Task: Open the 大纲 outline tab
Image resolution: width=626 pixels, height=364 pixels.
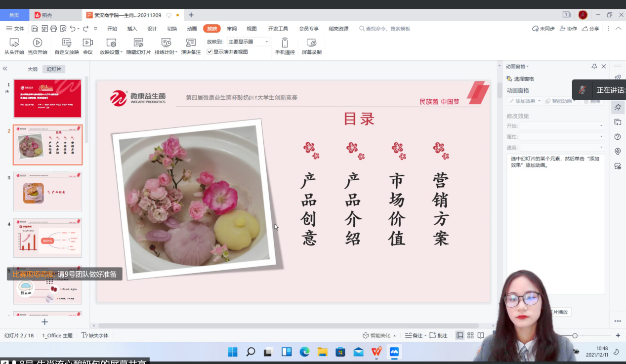Action: tap(32, 69)
